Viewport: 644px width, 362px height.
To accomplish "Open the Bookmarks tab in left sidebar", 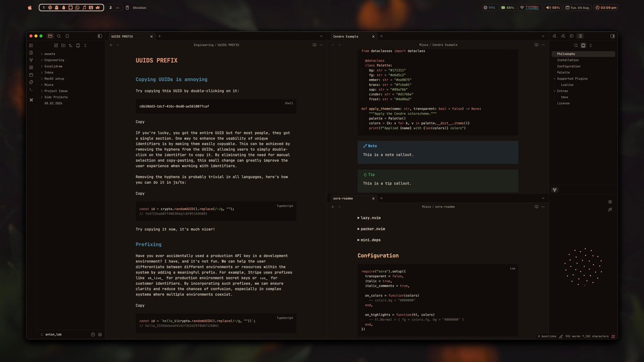I will click(x=68, y=36).
